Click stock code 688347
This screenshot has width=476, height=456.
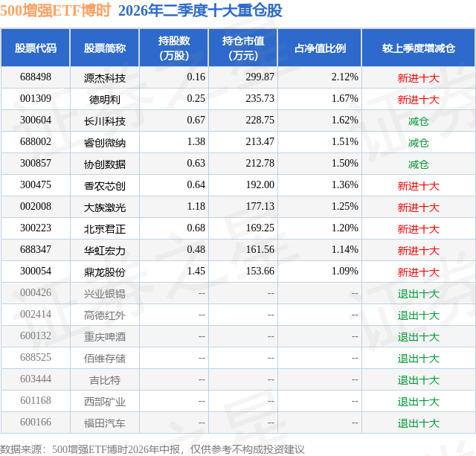(36, 249)
